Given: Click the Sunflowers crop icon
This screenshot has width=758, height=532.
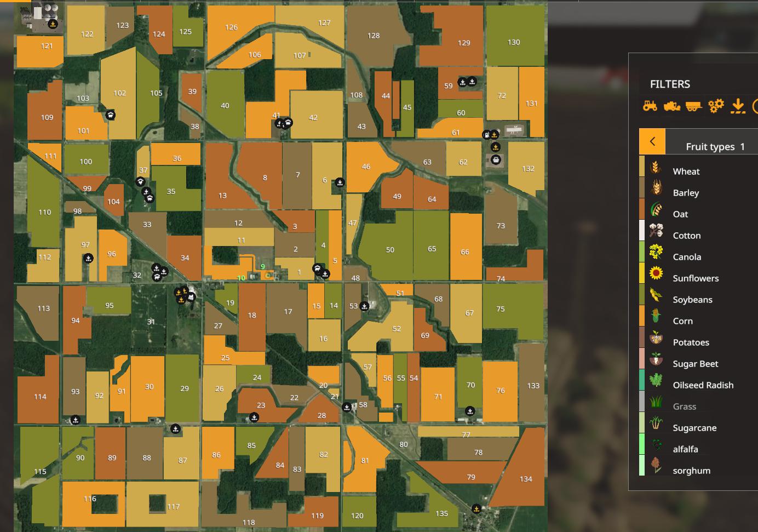Looking at the screenshot, I should pyautogui.click(x=656, y=273).
